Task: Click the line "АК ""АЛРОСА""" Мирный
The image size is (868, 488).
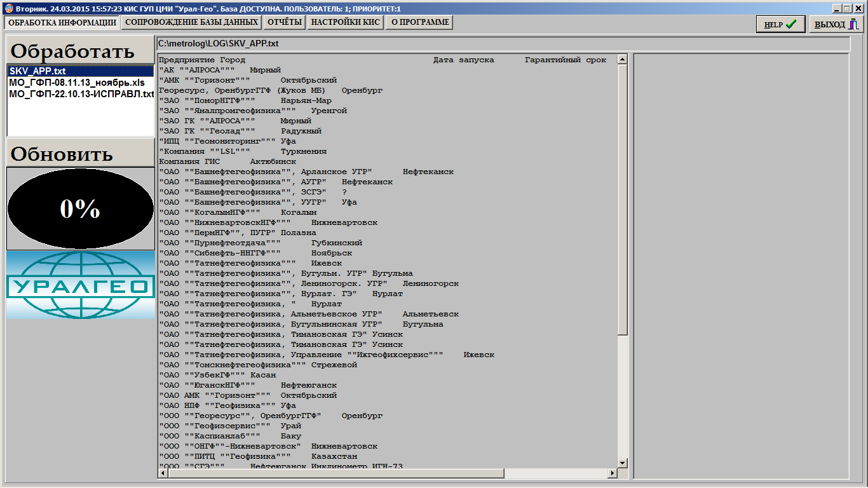Action: tap(219, 70)
